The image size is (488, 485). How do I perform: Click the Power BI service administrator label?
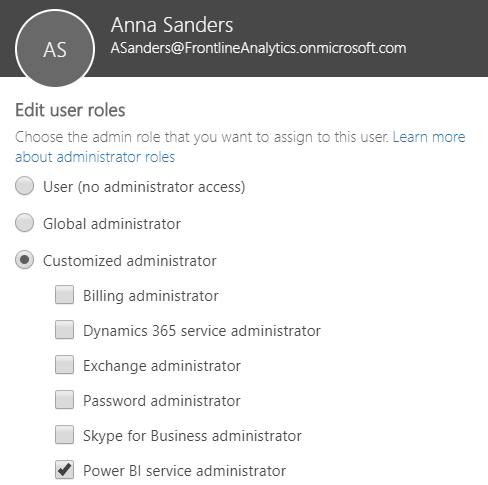point(185,471)
